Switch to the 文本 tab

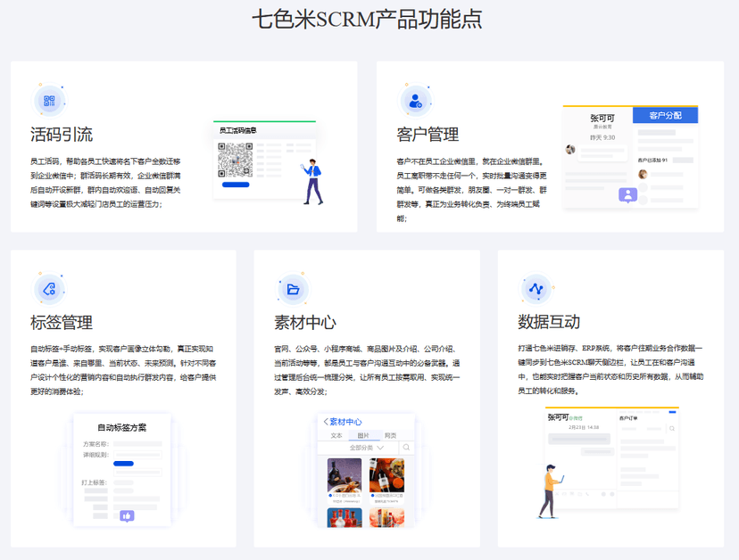[x=336, y=436]
